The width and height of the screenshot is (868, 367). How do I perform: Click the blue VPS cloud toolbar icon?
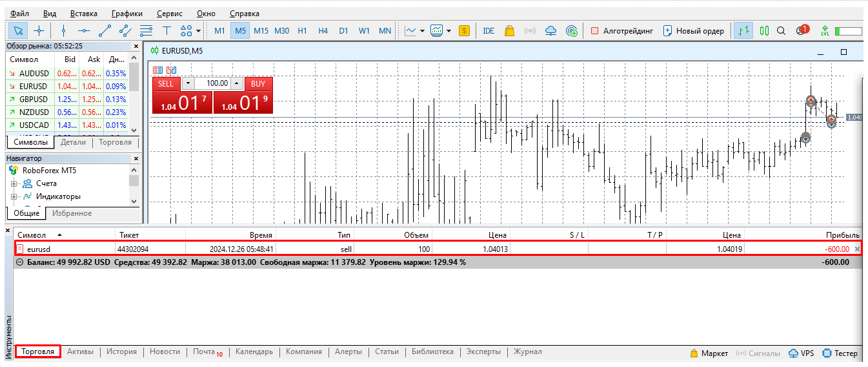(550, 30)
